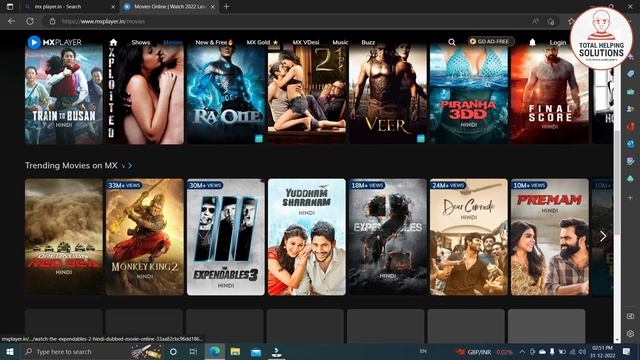
Task: Click the GBP/INR widget in taskbar
Action: [484, 352]
